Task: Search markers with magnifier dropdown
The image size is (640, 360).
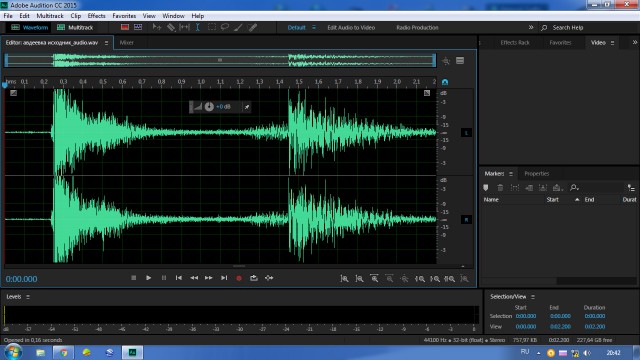Action: [574, 188]
